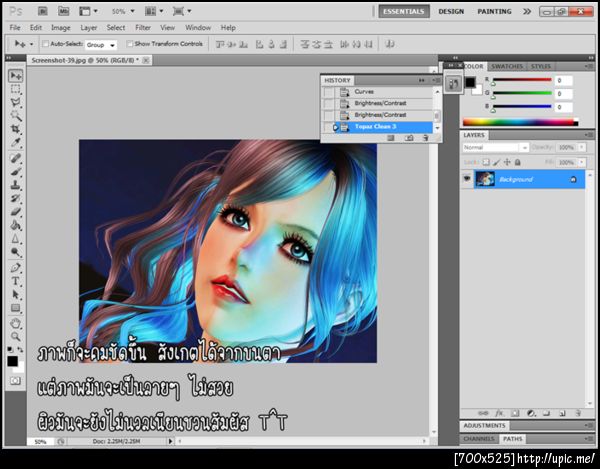Create new snapshot in History panel
The image size is (600, 469).
coord(409,138)
